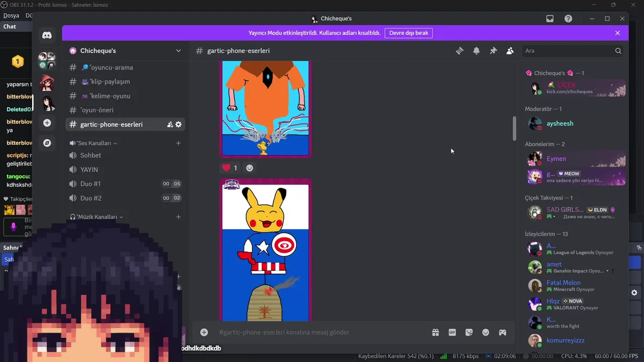Select Chat dock tab in OBS
Viewport: 644px width, 362px height.
(10, 27)
